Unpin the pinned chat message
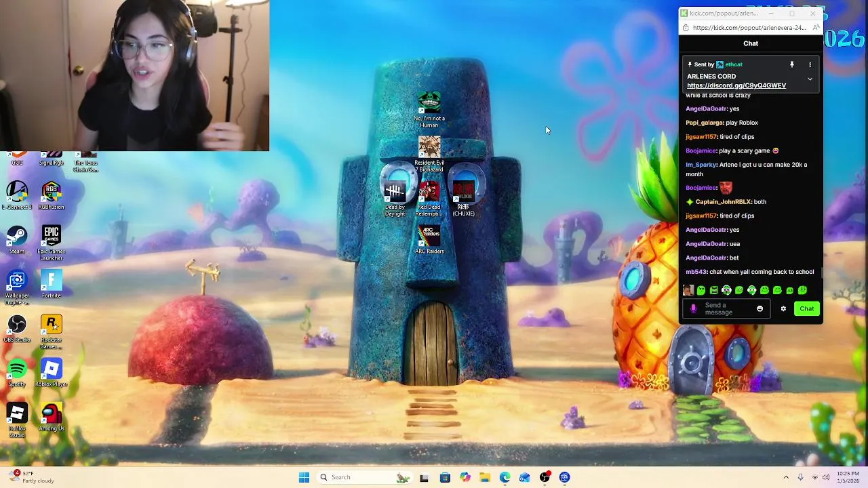868x488 pixels. click(791, 64)
